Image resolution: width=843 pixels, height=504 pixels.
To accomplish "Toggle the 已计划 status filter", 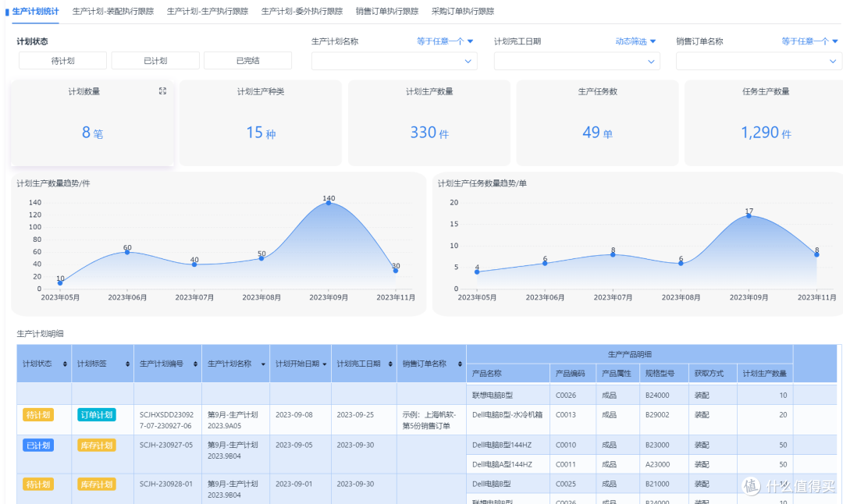I will coord(155,61).
